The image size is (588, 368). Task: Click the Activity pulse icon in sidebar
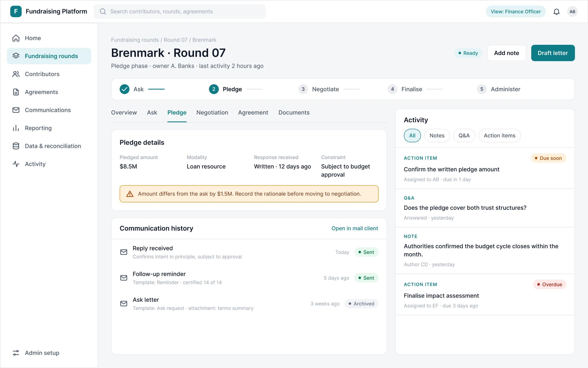16,164
